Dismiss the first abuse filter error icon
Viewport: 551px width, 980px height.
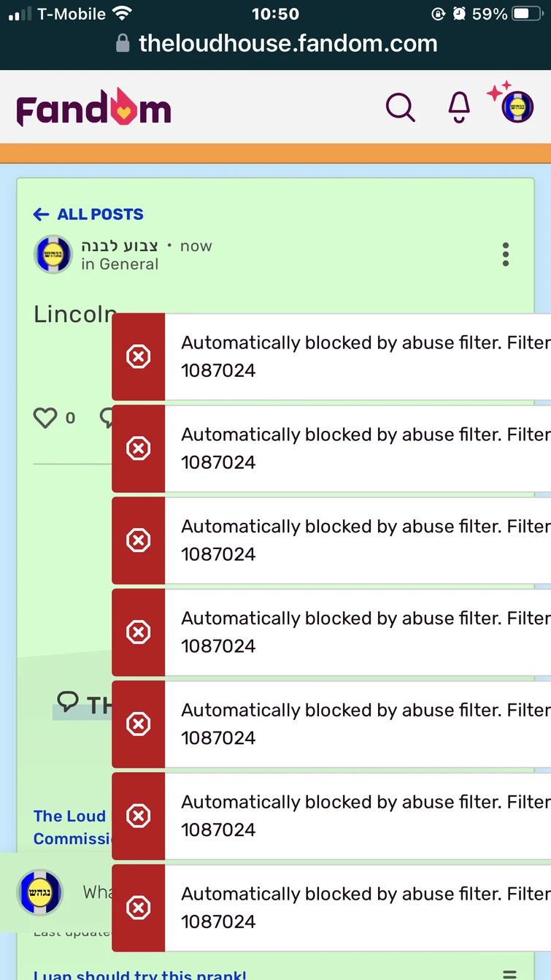point(139,356)
